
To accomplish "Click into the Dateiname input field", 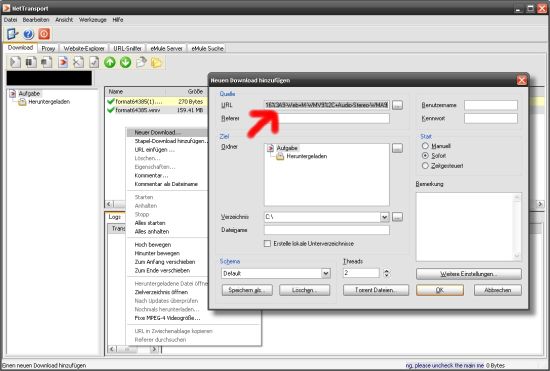I will (x=327, y=230).
